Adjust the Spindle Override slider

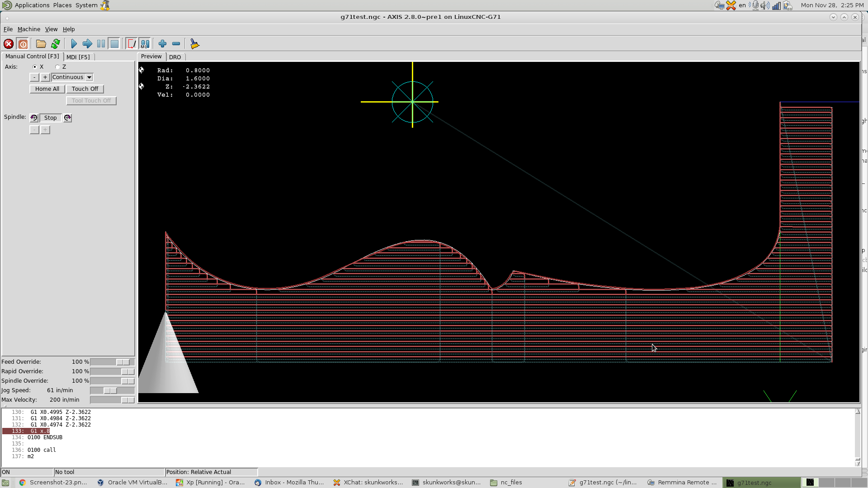coord(112,381)
